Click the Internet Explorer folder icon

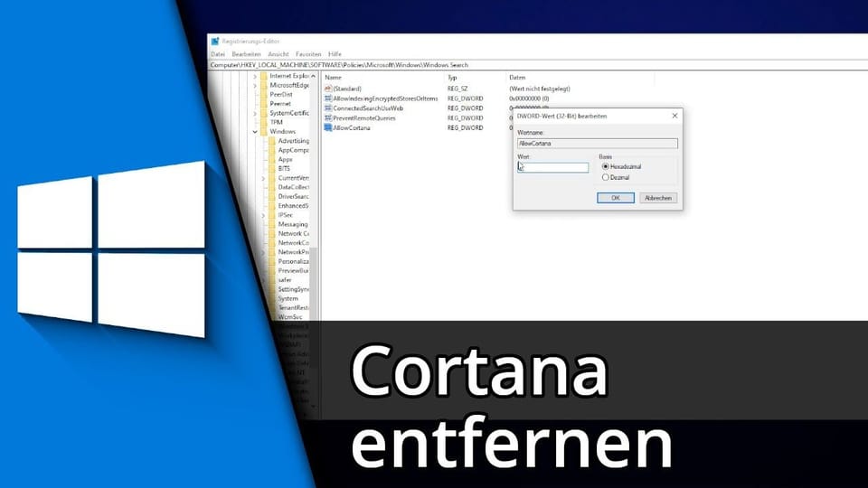pyautogui.click(x=263, y=76)
